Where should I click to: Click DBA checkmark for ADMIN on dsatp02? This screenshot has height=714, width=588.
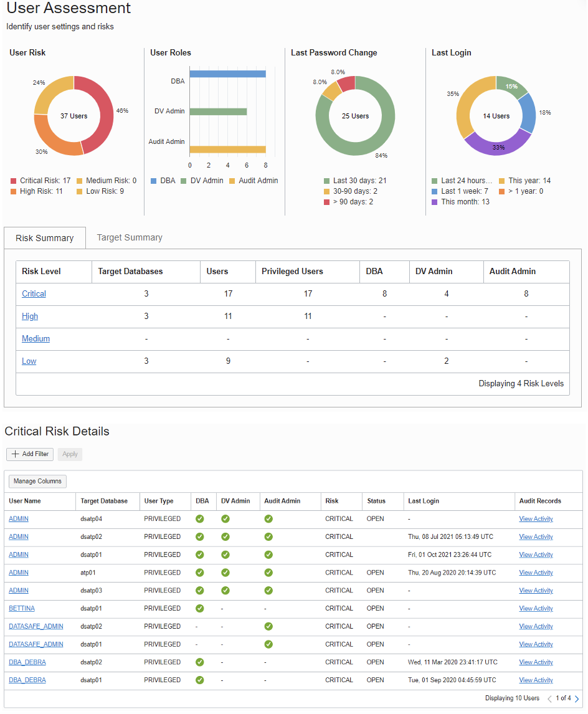(200, 537)
